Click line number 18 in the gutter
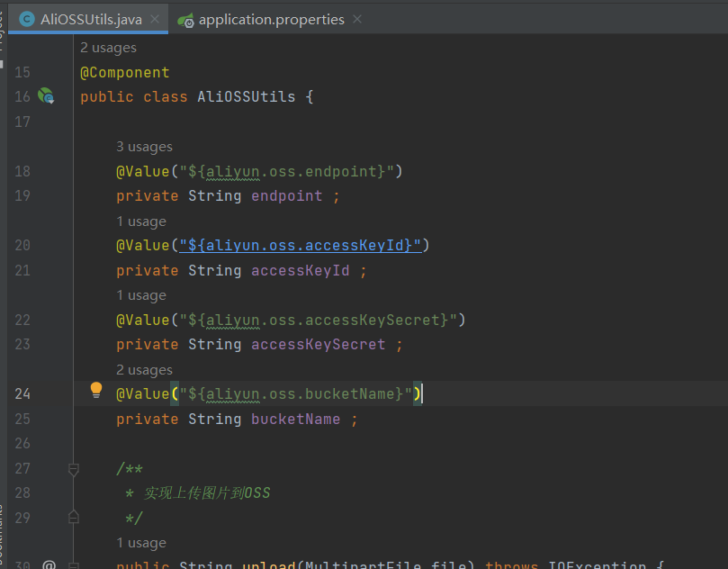Screen dimensions: 728x569 click(22, 171)
